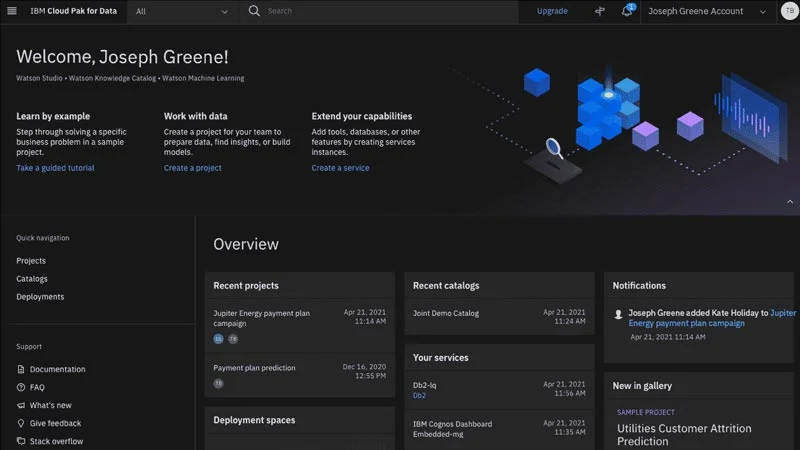Open the notifications bell
Image resolution: width=800 pixels, height=450 pixels.
pyautogui.click(x=628, y=11)
